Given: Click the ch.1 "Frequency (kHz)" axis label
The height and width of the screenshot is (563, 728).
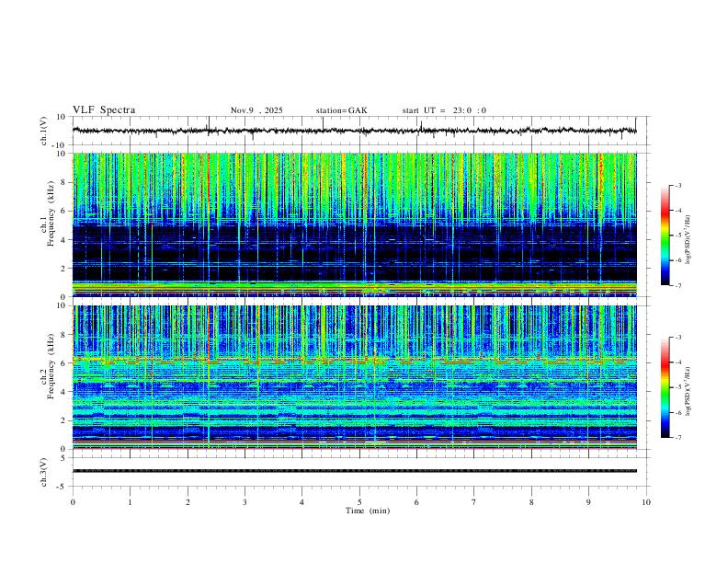Looking at the screenshot, I should click(x=51, y=213).
